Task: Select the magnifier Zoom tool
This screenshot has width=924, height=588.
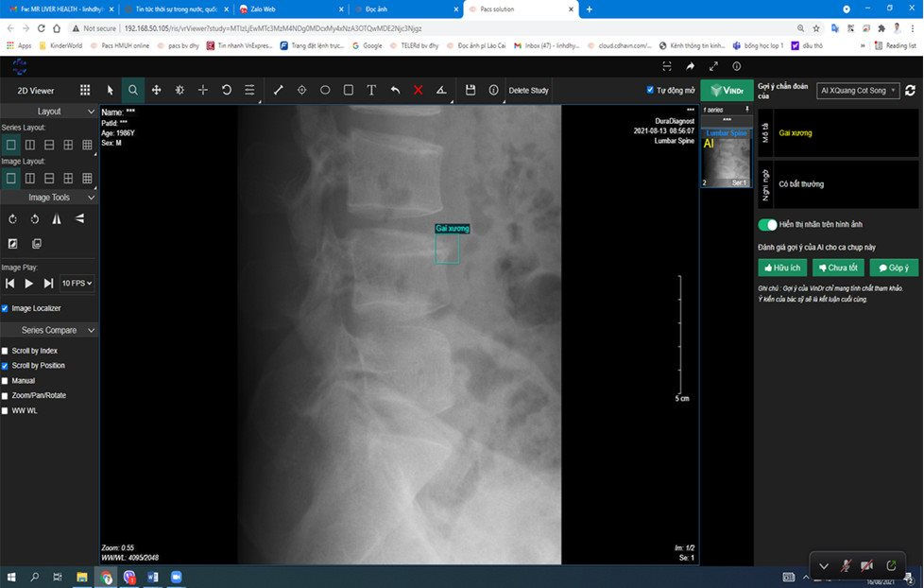Action: (133, 91)
